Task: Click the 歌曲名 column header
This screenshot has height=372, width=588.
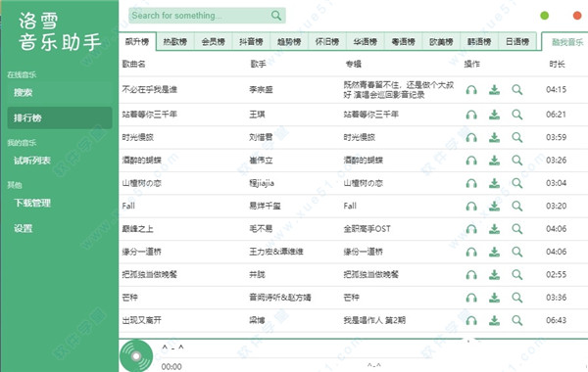Action: tap(134, 64)
